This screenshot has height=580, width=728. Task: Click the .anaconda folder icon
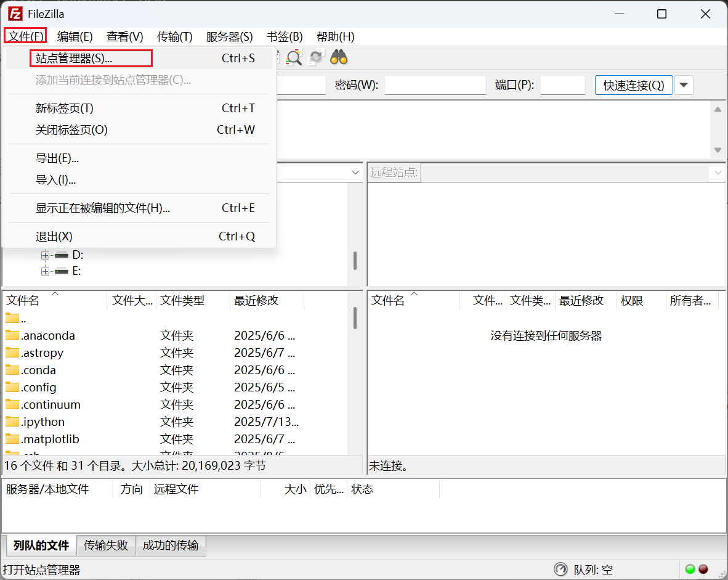(12, 335)
